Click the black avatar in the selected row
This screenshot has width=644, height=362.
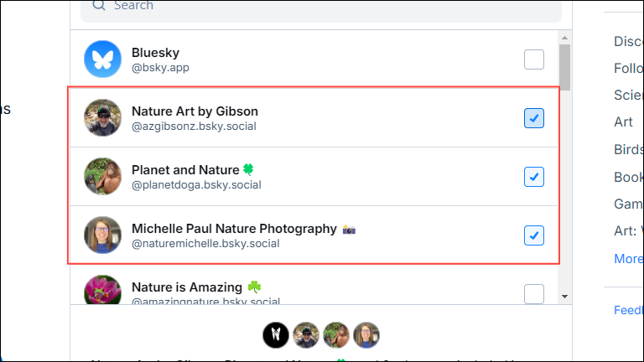point(276,335)
